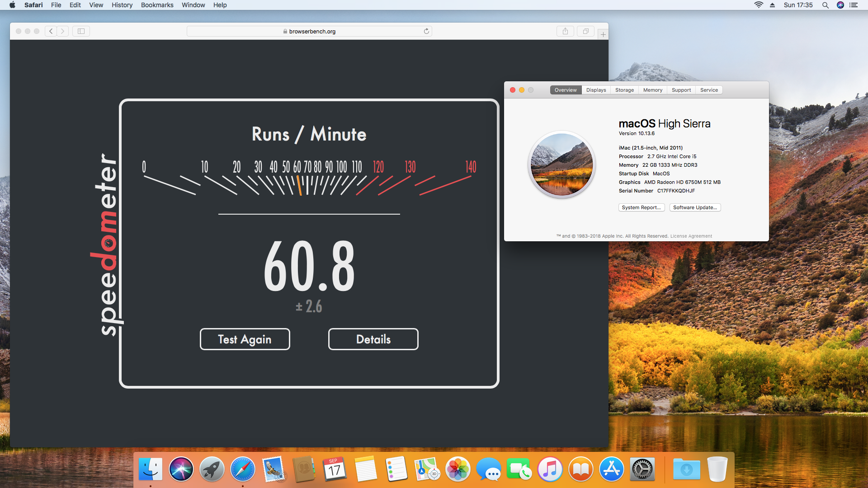Open System Preferences from the Dock
The height and width of the screenshot is (488, 868).
[x=642, y=469]
